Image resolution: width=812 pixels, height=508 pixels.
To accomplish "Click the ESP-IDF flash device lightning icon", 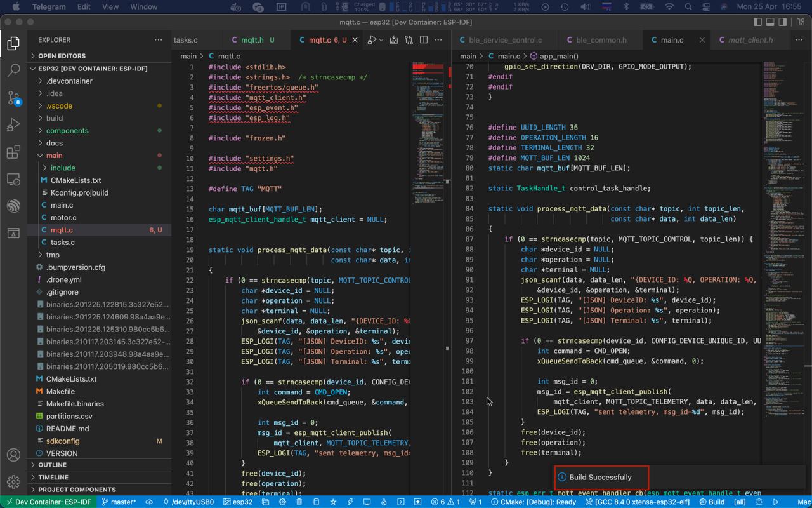I will tap(350, 502).
